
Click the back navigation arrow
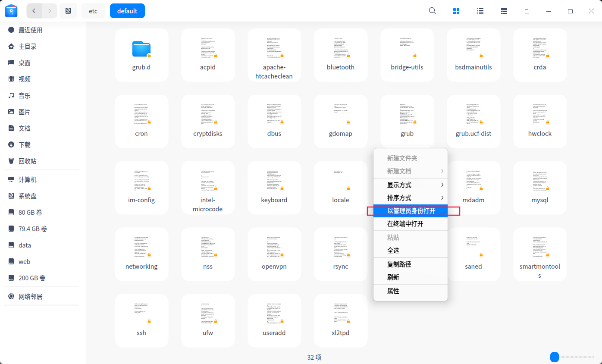(x=34, y=11)
